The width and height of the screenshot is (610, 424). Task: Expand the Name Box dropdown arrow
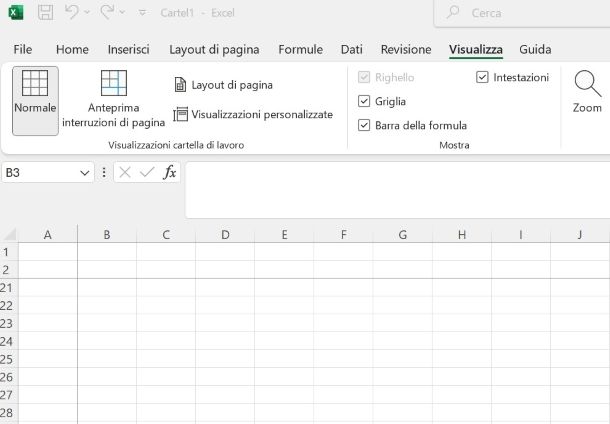84,173
